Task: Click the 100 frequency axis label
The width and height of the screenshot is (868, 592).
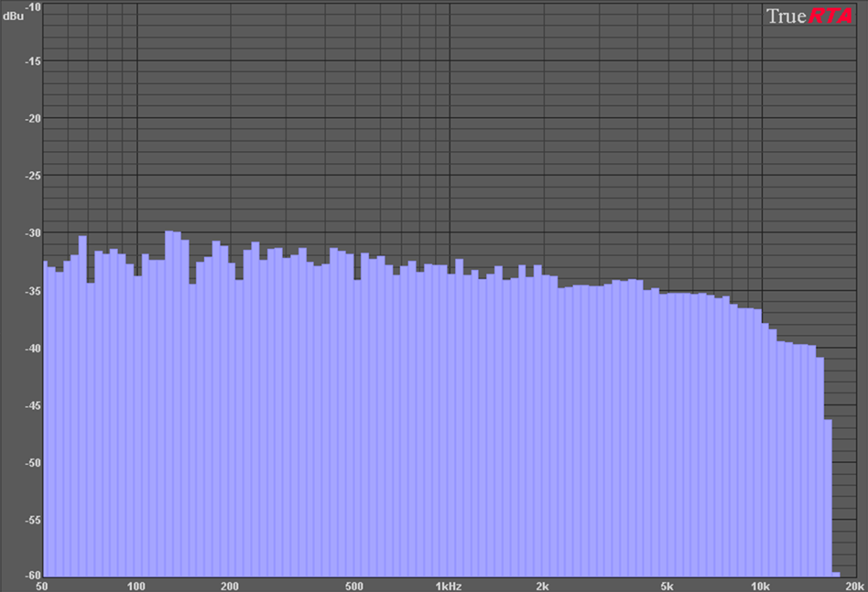Action: pyautogui.click(x=136, y=586)
